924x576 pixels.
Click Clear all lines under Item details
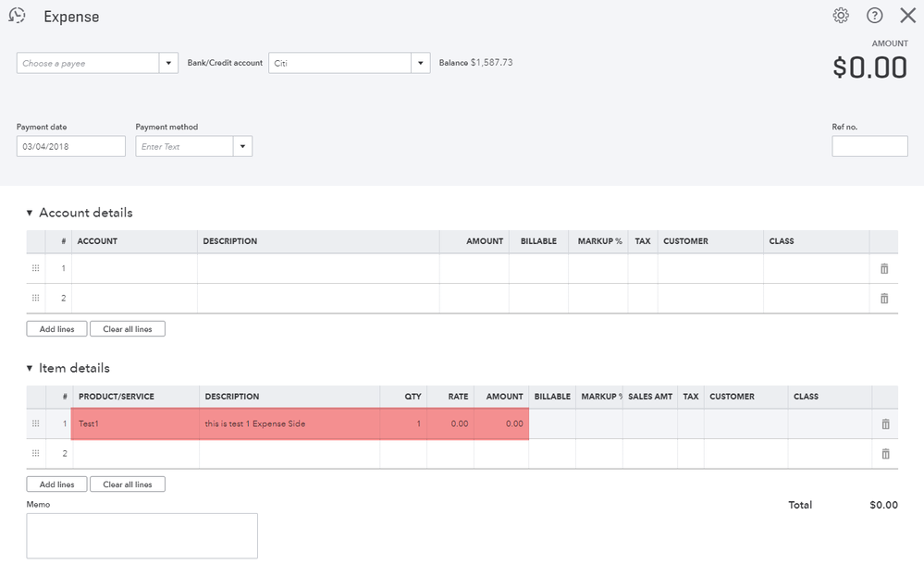click(128, 484)
